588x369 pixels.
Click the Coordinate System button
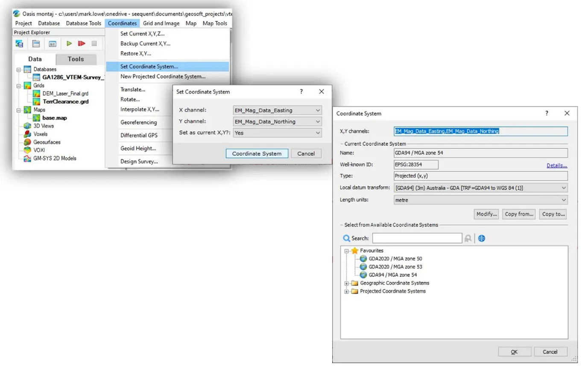pyautogui.click(x=257, y=154)
